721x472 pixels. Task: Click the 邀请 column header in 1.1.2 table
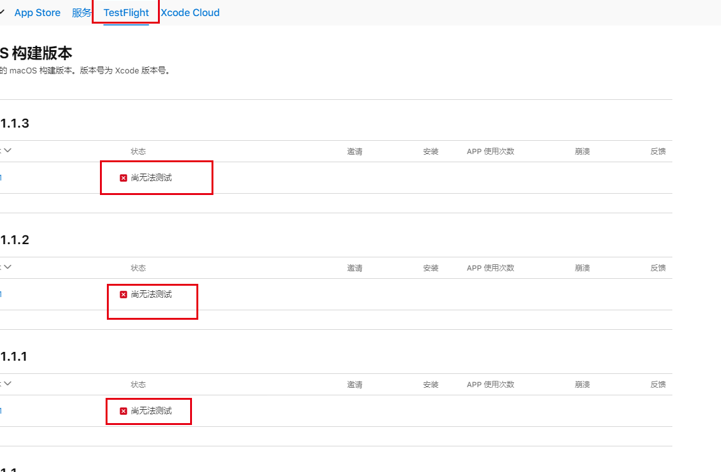tap(354, 268)
